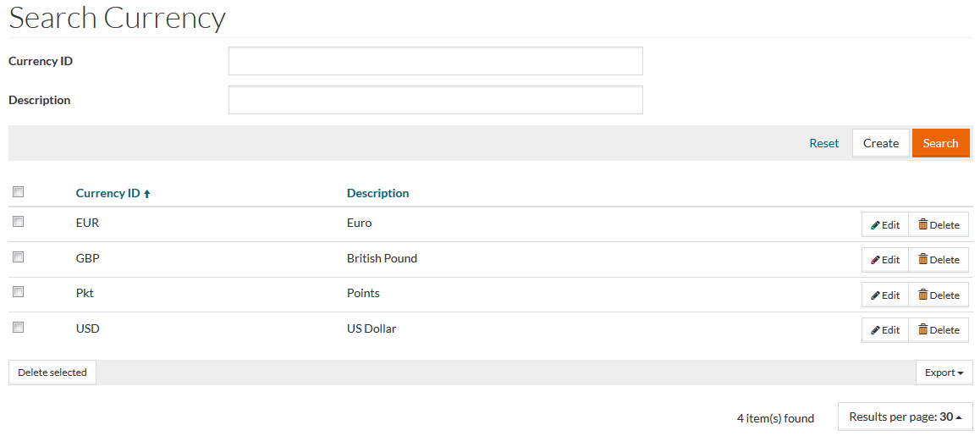The width and height of the screenshot is (980, 436).
Task: Delete the USD currency row
Action: click(939, 330)
